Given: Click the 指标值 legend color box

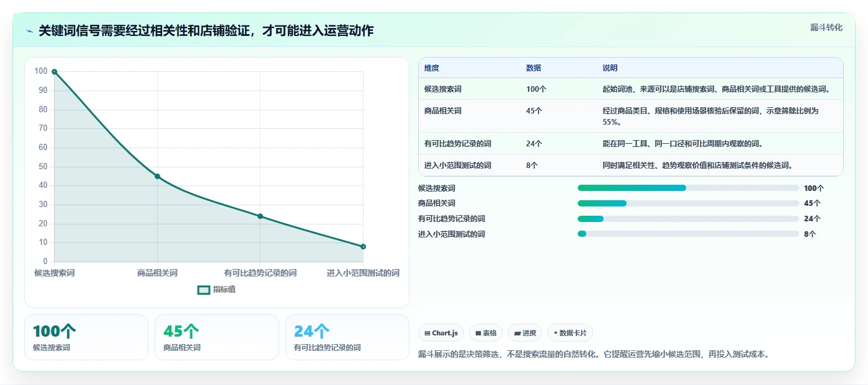Looking at the screenshot, I should pyautogui.click(x=204, y=290).
